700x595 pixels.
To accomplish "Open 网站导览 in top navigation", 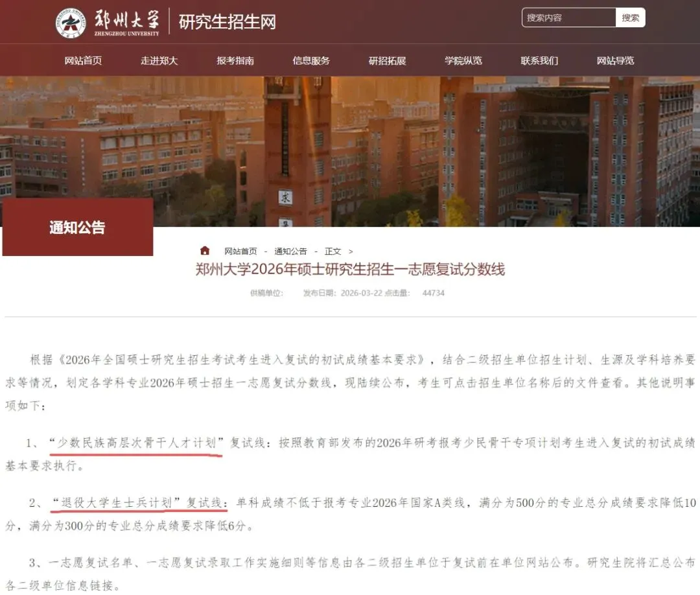I will point(616,61).
